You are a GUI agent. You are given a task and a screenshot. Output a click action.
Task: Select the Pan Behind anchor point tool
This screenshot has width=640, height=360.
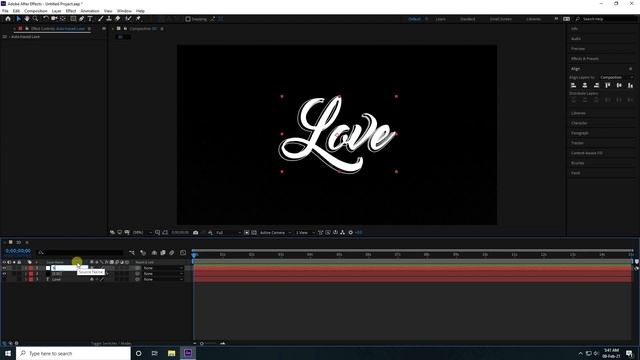(63, 19)
